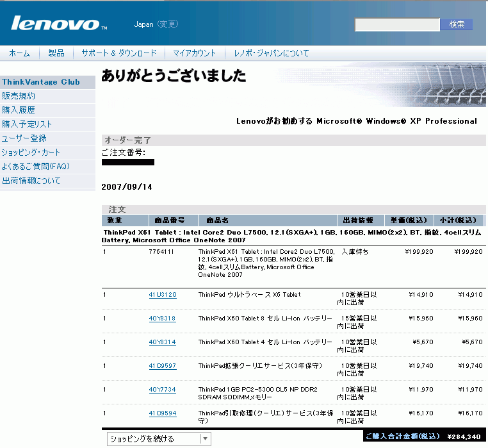Open product link 41U3120
Screen dimensions: 488x448
(x=163, y=295)
